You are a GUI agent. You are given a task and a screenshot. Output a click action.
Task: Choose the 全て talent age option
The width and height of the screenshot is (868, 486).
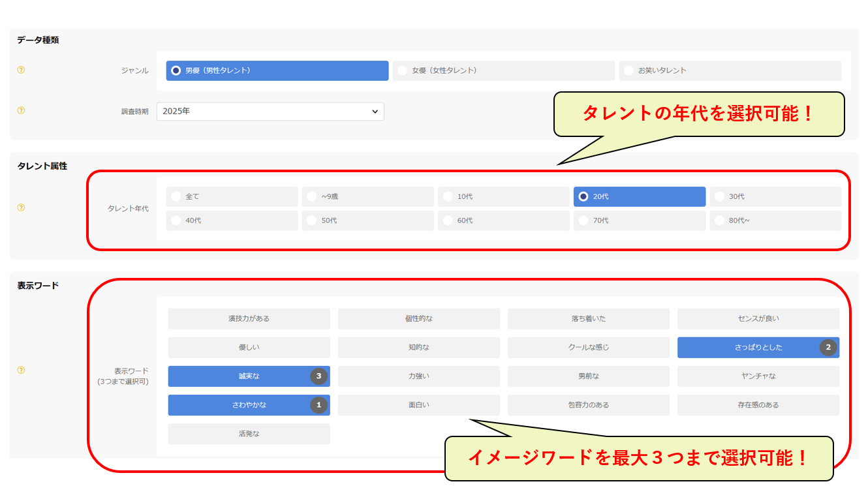[232, 197]
